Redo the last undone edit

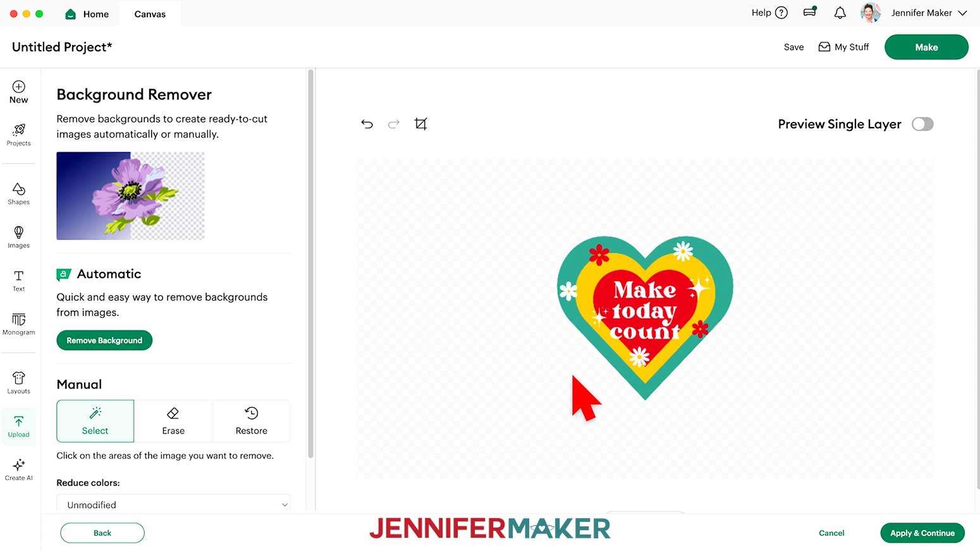pyautogui.click(x=394, y=124)
